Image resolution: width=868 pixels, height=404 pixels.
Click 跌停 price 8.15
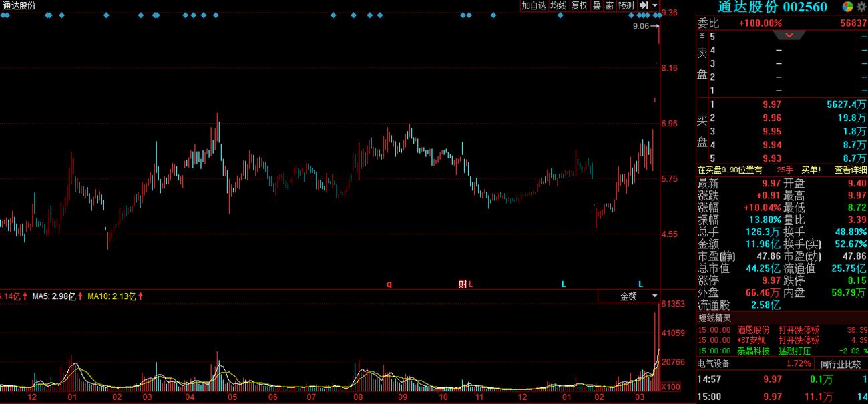[857, 281]
